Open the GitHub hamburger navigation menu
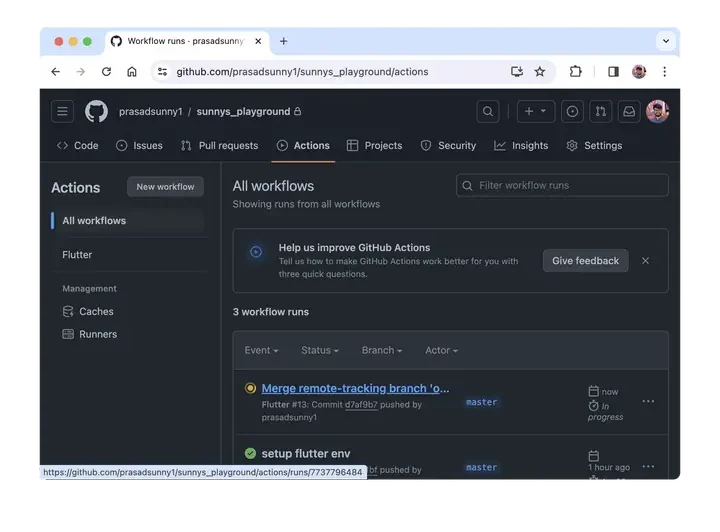The width and height of the screenshot is (720, 532). (62, 111)
